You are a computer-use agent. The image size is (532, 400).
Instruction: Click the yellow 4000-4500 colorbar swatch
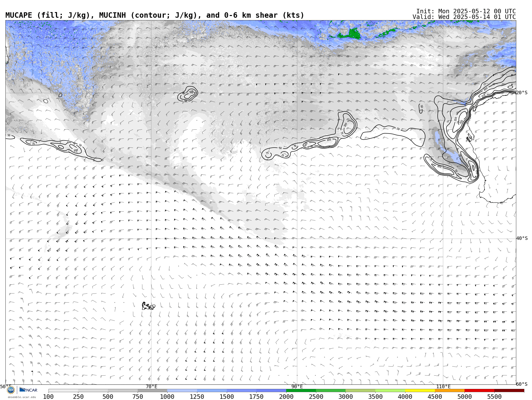click(420, 391)
